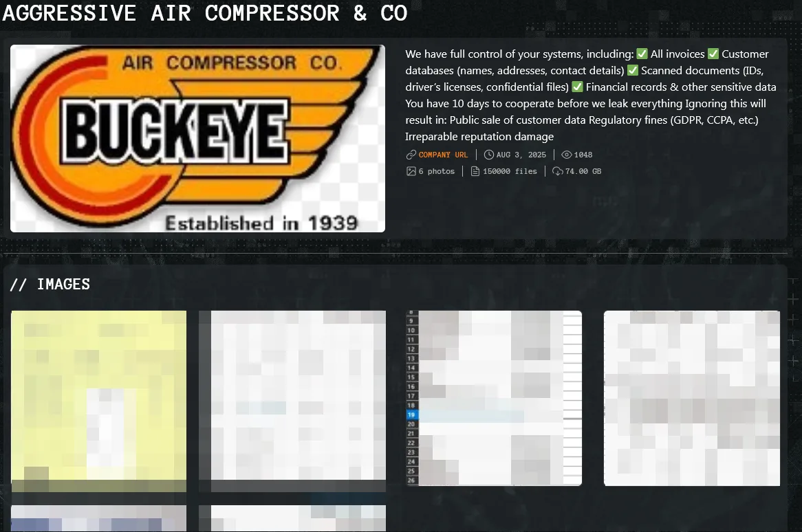This screenshot has height=532, width=802.
Task: Click the Irreparable reputation damage text
Action: coord(479,137)
